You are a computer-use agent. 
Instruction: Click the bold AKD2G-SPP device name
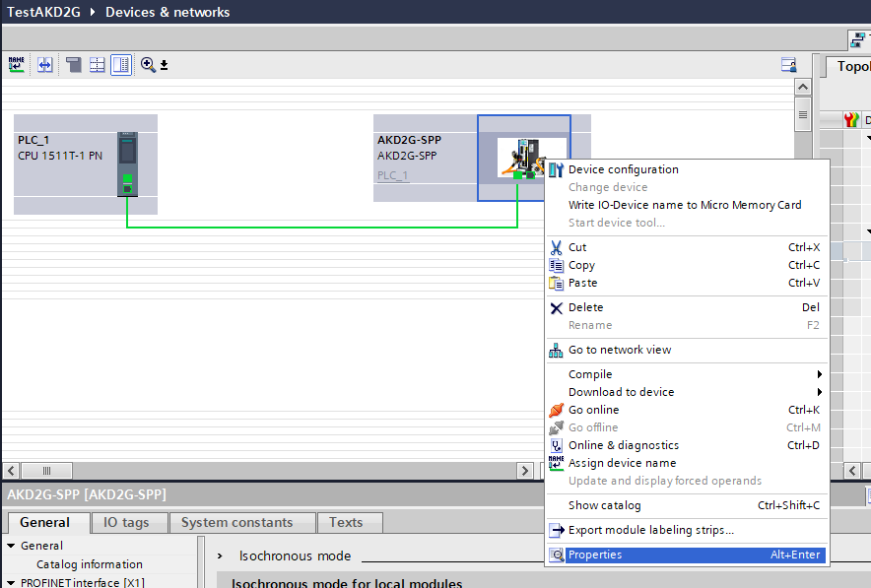pyautogui.click(x=410, y=140)
